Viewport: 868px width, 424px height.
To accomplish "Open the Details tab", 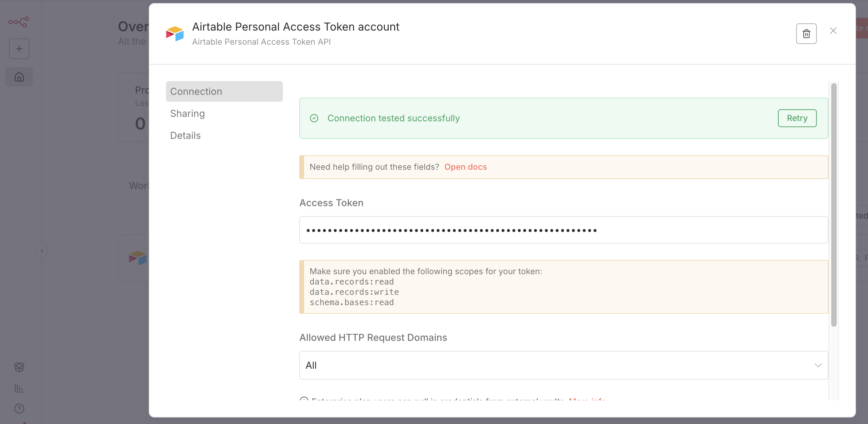I will click(186, 135).
